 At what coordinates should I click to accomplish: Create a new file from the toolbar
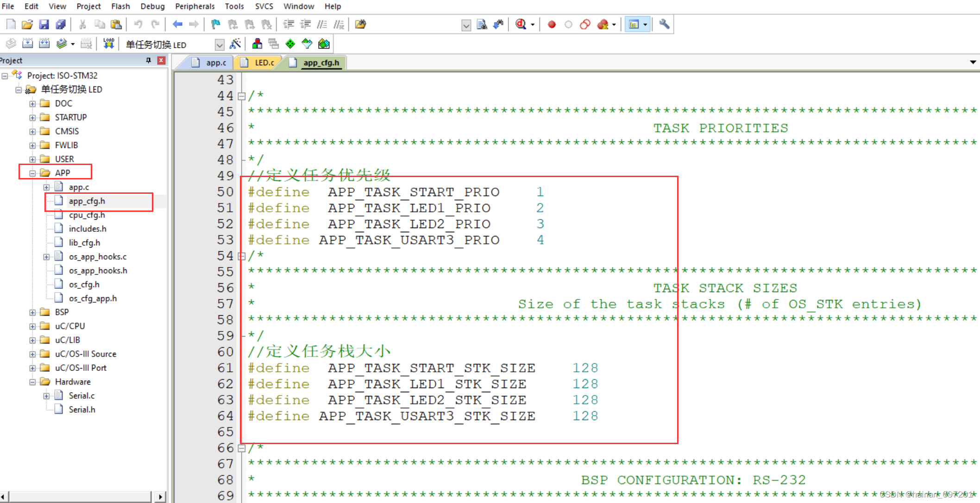tap(11, 24)
